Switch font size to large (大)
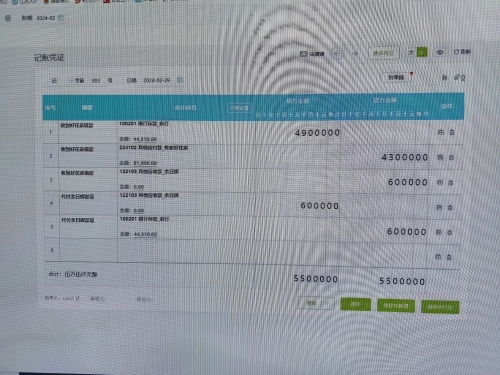The width and height of the screenshot is (500, 375). click(412, 52)
